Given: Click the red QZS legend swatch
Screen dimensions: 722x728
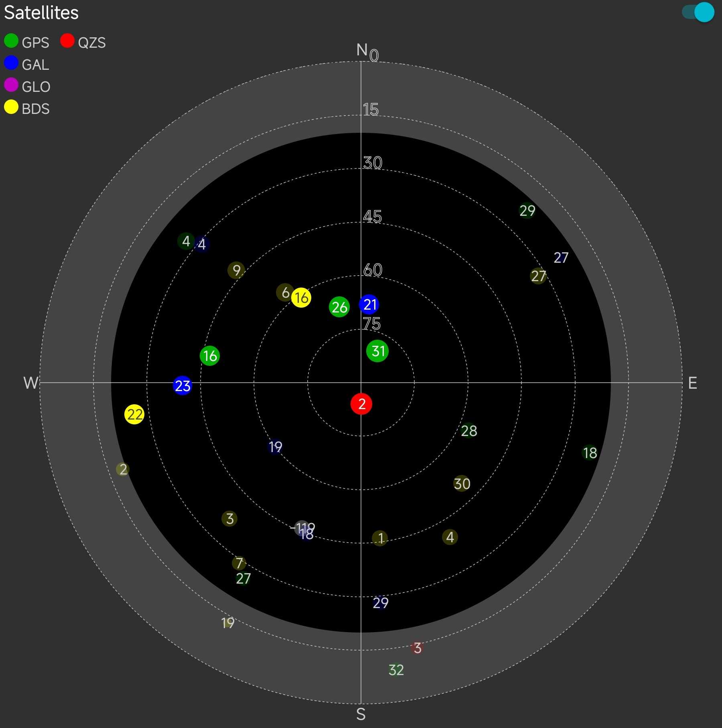Looking at the screenshot, I should click(67, 41).
